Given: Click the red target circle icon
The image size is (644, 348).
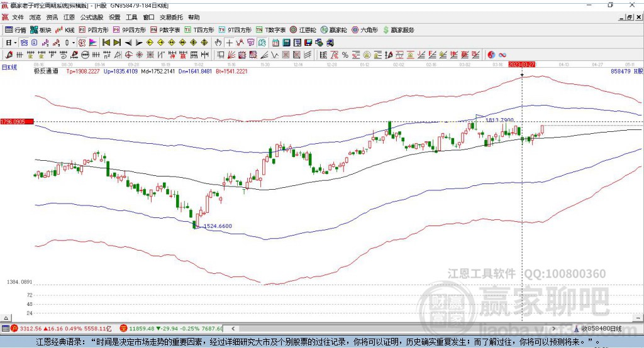Looking at the screenshot, I should [128, 55].
